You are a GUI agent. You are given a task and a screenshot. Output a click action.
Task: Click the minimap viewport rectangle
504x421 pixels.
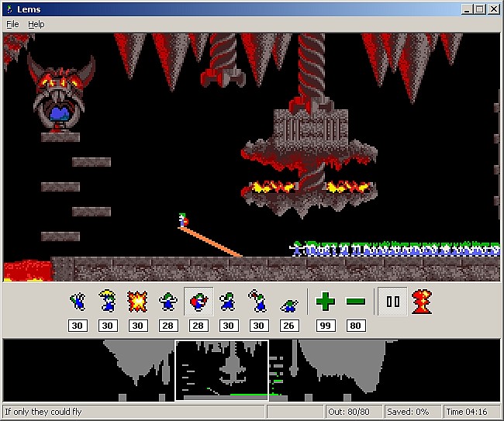point(222,371)
